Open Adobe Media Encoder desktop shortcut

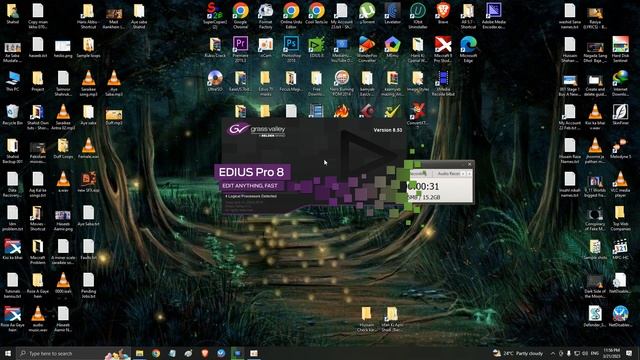[x=493, y=16]
